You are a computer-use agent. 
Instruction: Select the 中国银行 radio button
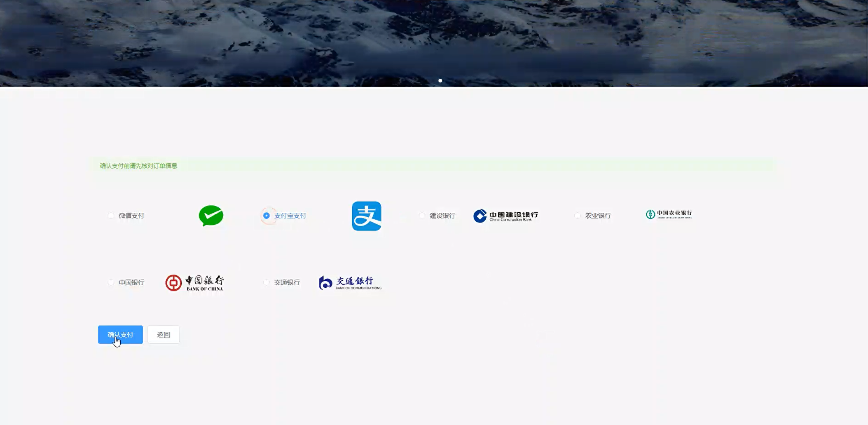[x=111, y=282]
